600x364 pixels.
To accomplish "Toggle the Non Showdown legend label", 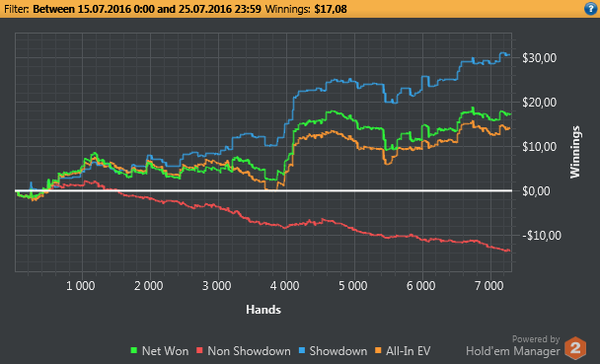I will click(x=249, y=350).
